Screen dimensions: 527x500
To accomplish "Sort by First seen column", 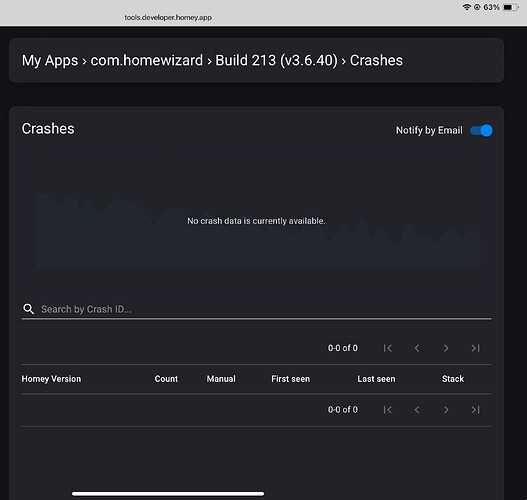I will tap(291, 379).
